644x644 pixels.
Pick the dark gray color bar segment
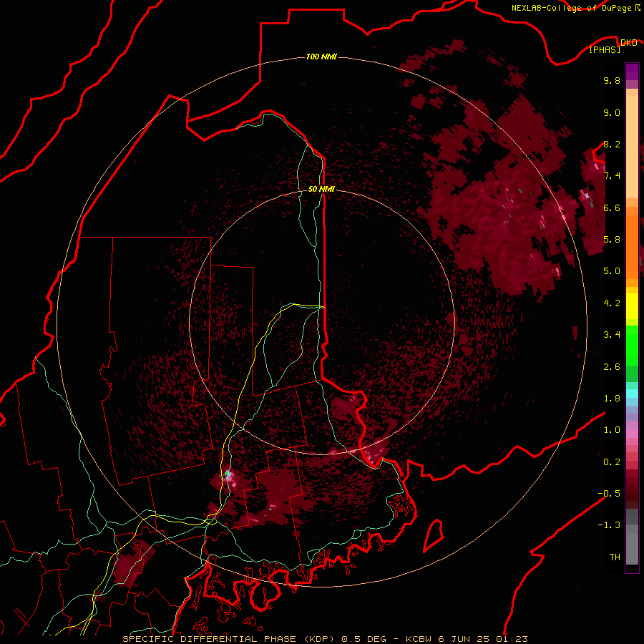click(632, 517)
